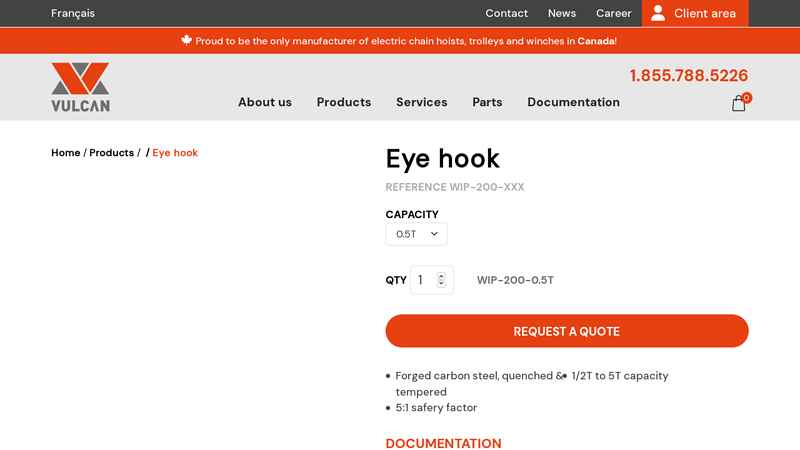The width and height of the screenshot is (800, 450).
Task: Click the Vulcan logo
Action: [81, 87]
